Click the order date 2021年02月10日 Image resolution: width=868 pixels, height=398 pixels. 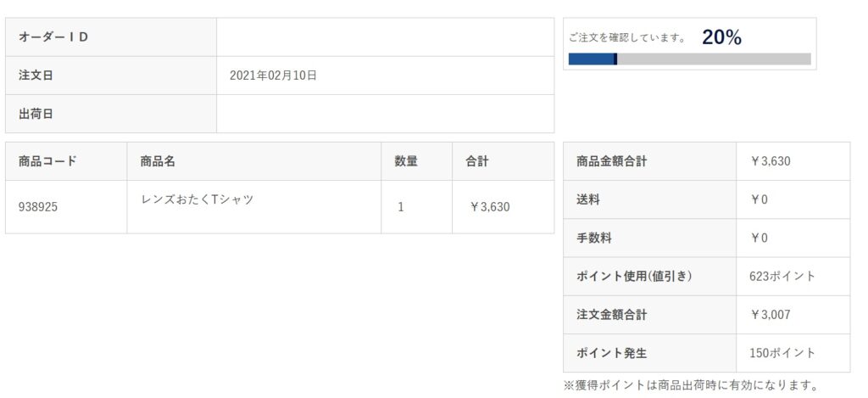pos(273,76)
